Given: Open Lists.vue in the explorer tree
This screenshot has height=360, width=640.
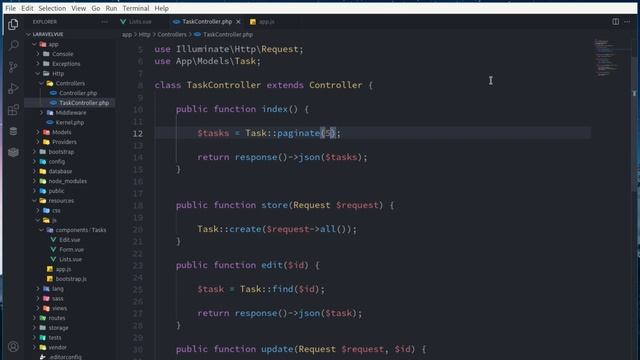Looking at the screenshot, I should [x=70, y=260].
